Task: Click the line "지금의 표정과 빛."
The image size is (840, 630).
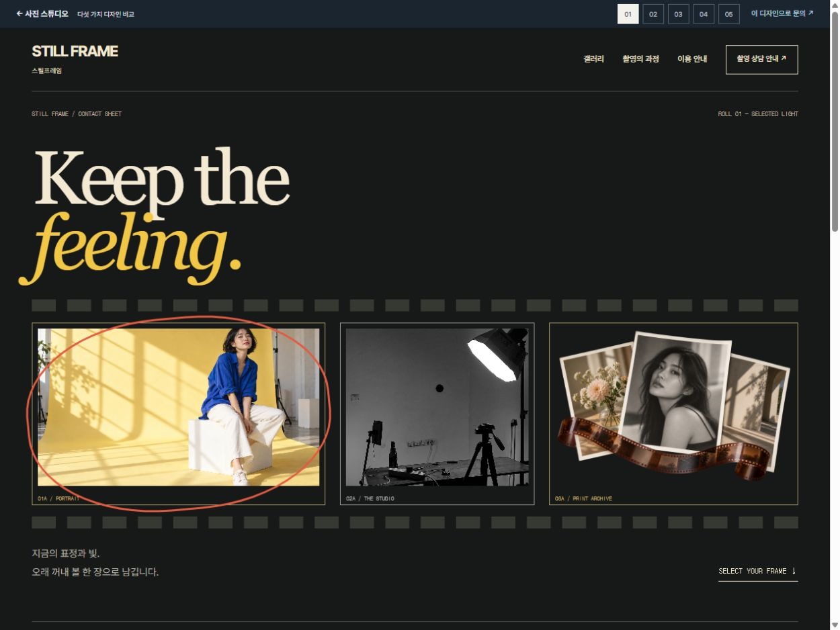Action: (x=66, y=554)
